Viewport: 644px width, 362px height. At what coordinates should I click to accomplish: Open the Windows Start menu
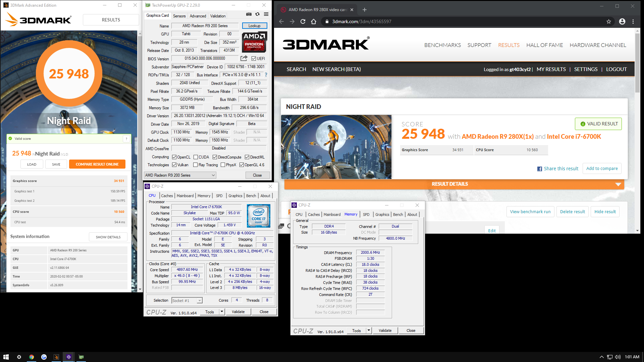point(6,357)
